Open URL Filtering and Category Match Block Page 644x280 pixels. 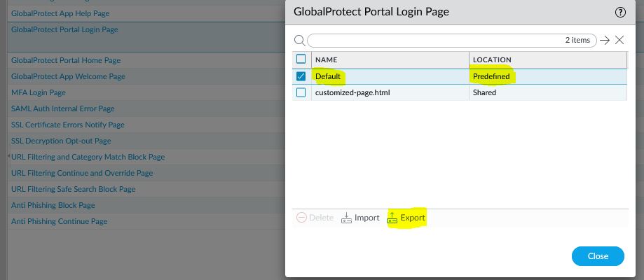pyautogui.click(x=88, y=157)
